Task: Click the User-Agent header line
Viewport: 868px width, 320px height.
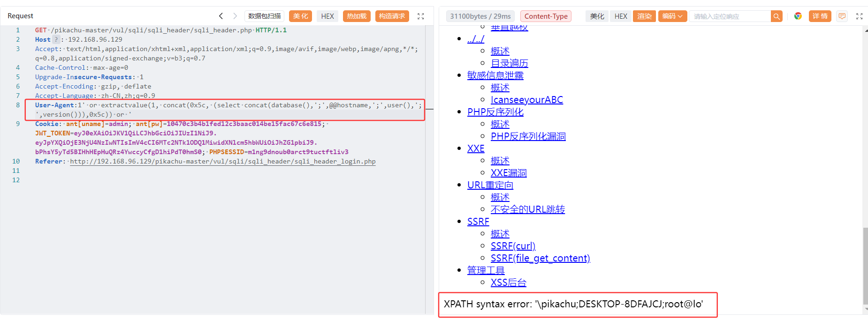Action: pos(228,110)
